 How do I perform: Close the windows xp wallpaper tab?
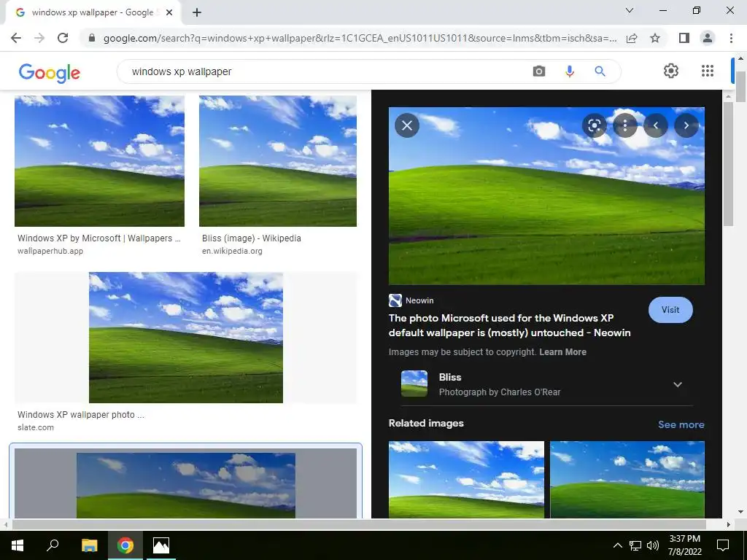point(169,13)
